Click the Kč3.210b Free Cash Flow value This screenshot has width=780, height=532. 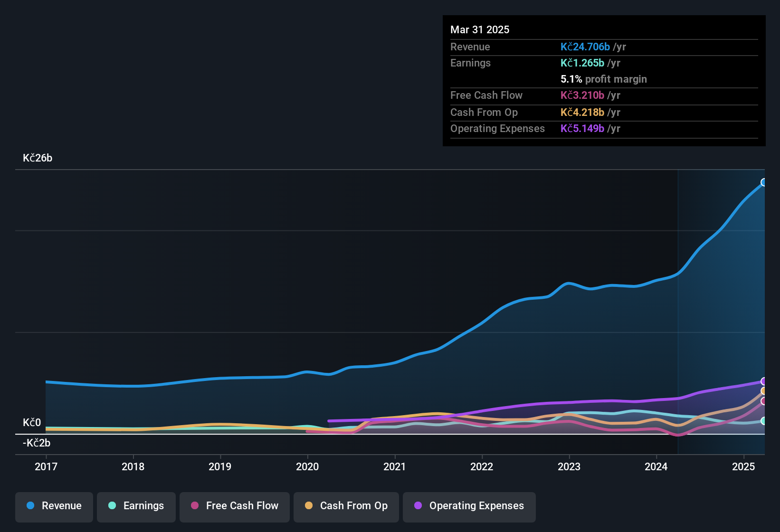tap(582, 95)
